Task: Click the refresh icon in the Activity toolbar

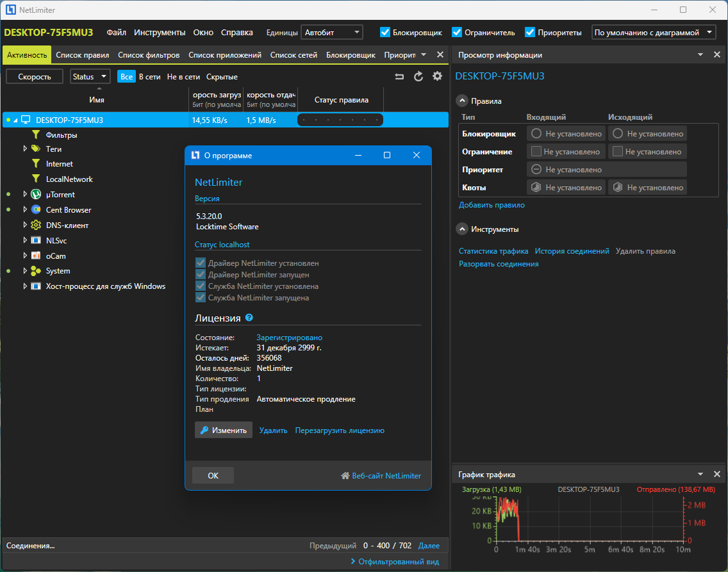Action: 418,77
